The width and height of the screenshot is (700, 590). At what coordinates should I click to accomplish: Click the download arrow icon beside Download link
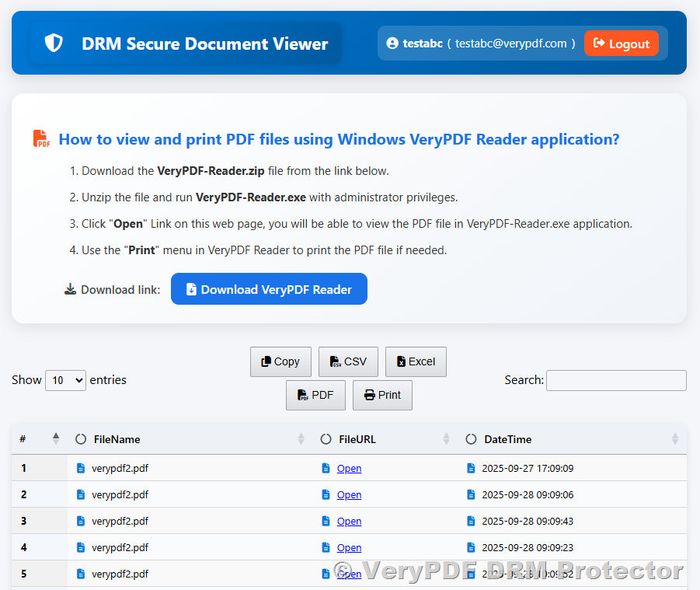[x=71, y=289]
